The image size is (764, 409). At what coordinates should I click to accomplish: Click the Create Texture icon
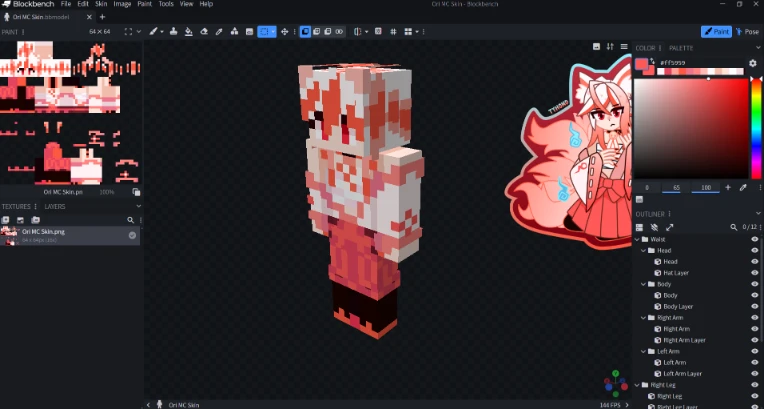[6, 220]
